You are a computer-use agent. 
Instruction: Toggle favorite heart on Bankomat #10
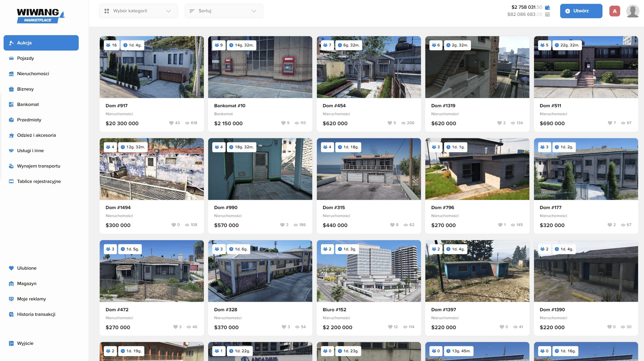click(283, 123)
